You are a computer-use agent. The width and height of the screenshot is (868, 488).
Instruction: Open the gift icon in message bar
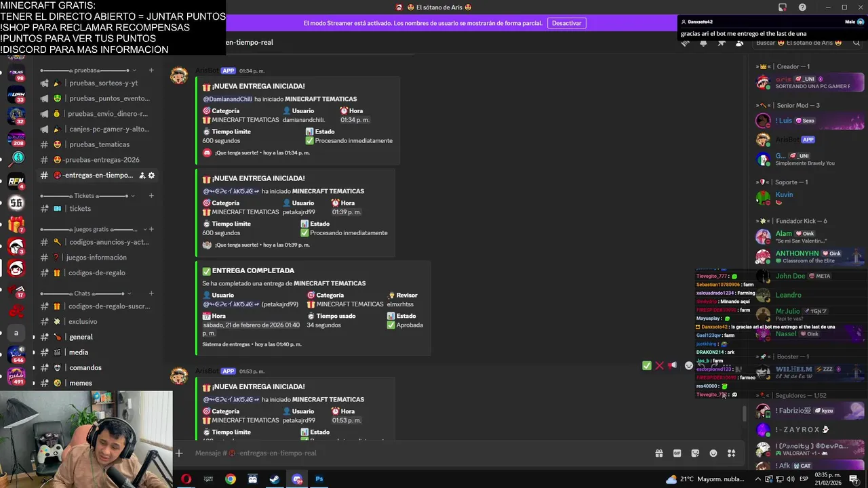[x=658, y=453]
